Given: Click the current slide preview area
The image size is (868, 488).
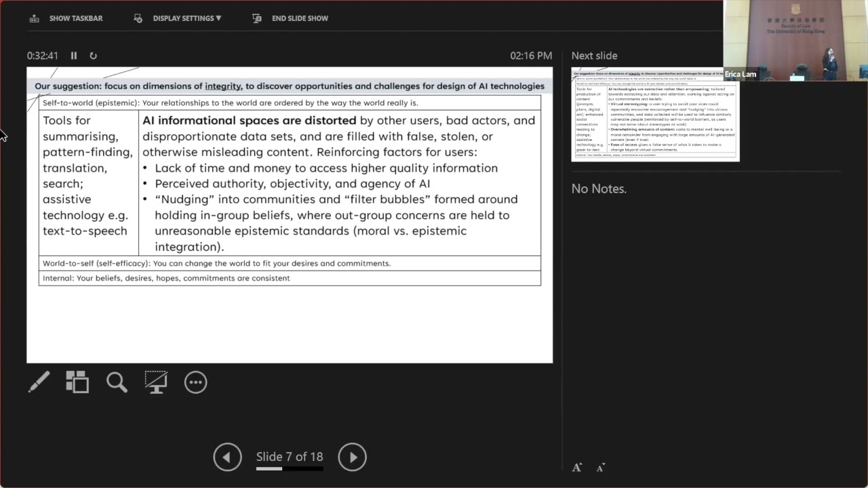Looking at the screenshot, I should pyautogui.click(x=290, y=215).
